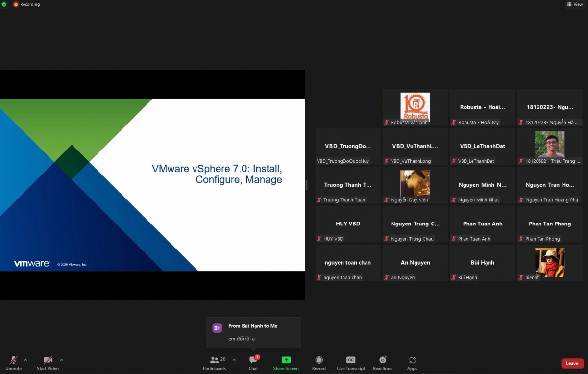Click muted mic icon on VBD_VuThanhLong tile
Screen dimensions: 588x374
(387, 161)
